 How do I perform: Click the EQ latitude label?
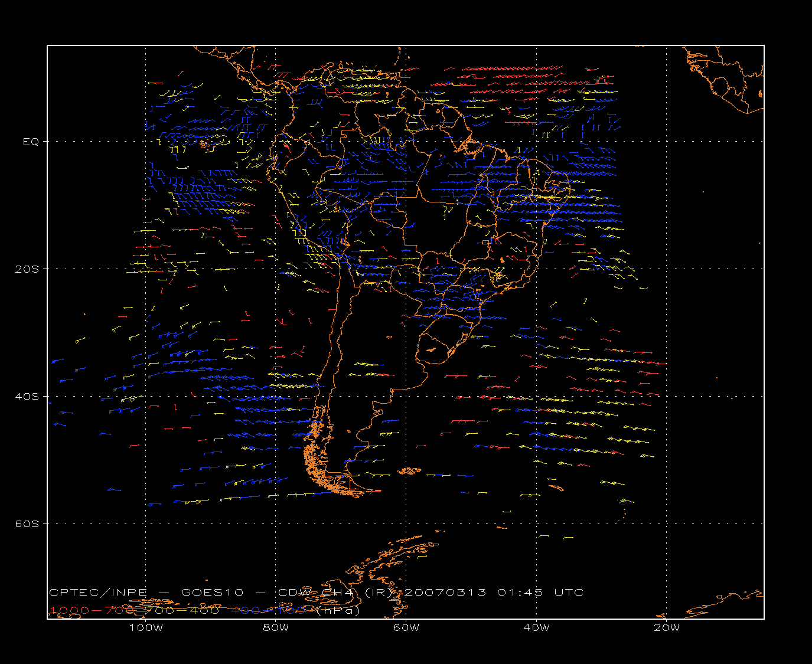tap(31, 142)
